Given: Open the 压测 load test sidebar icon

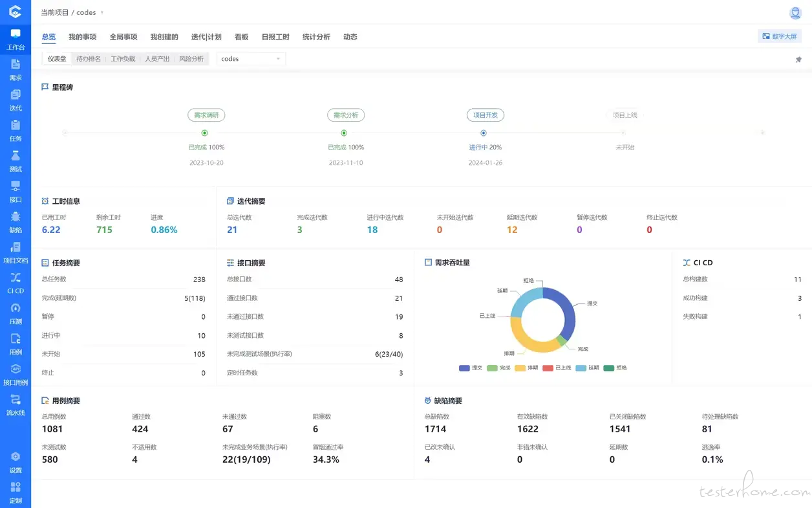Looking at the screenshot, I should point(16,313).
